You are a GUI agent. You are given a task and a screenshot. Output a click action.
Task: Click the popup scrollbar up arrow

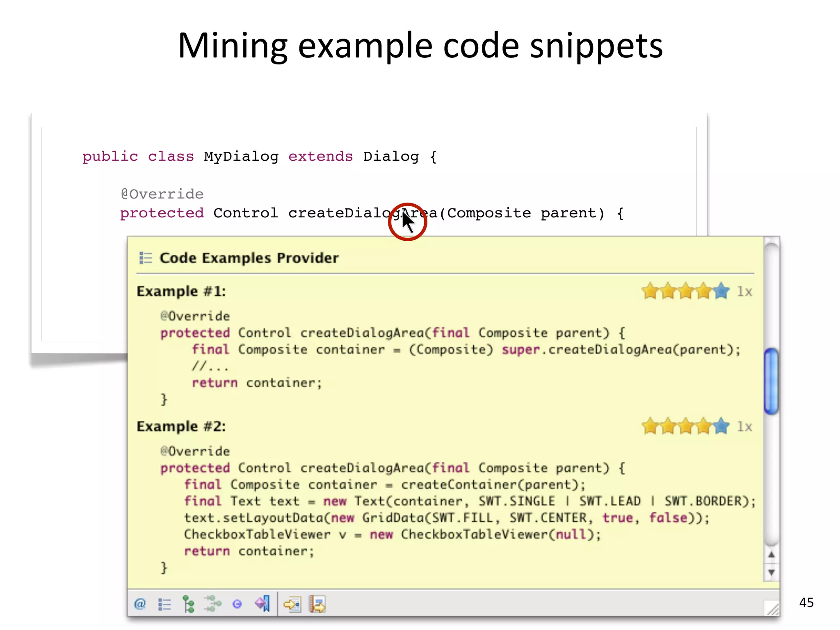click(x=772, y=555)
